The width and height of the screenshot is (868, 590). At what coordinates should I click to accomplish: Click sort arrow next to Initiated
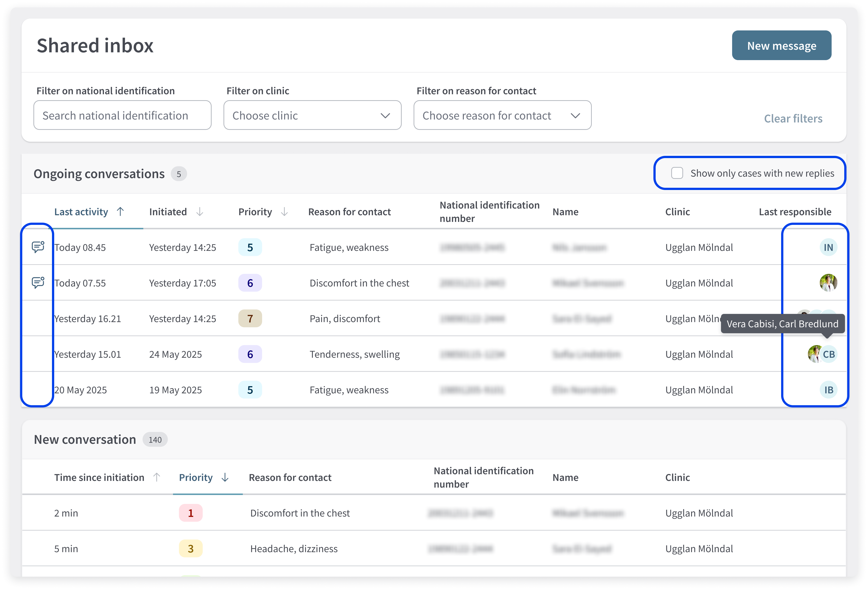pos(200,212)
